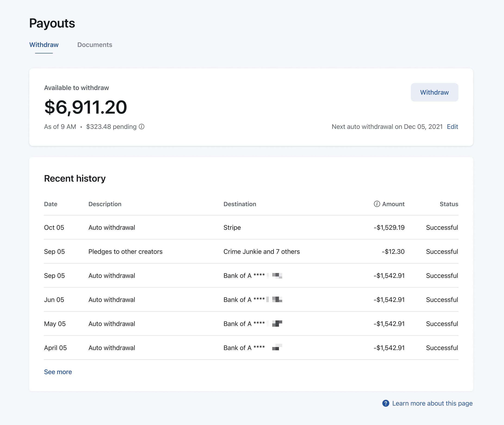
Task: Edit the next auto withdrawal date
Action: click(x=452, y=127)
